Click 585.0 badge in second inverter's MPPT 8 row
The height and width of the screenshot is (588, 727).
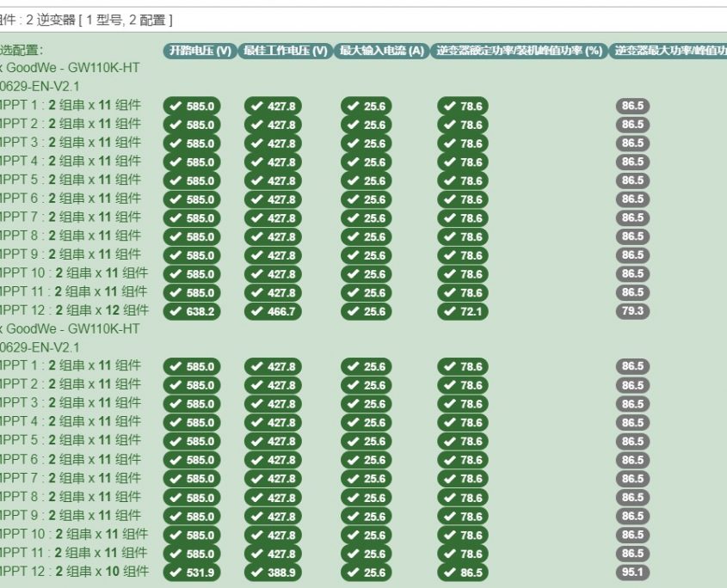coord(192,498)
